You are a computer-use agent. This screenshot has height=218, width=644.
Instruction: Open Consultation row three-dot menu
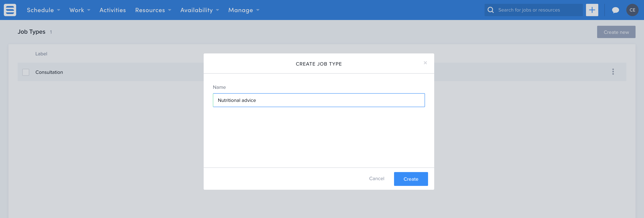point(613,72)
